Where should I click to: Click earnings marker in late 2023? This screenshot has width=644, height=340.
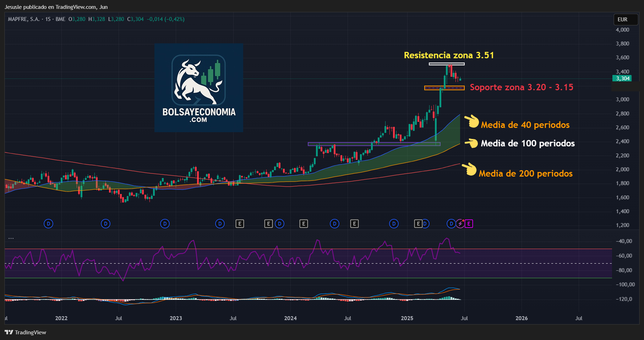click(268, 223)
